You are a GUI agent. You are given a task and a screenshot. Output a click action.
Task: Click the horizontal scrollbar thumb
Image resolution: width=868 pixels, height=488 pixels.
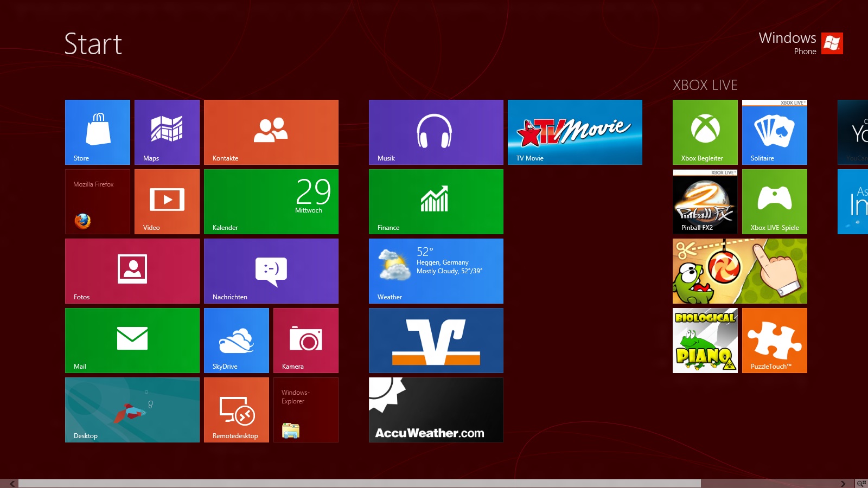coord(360,484)
